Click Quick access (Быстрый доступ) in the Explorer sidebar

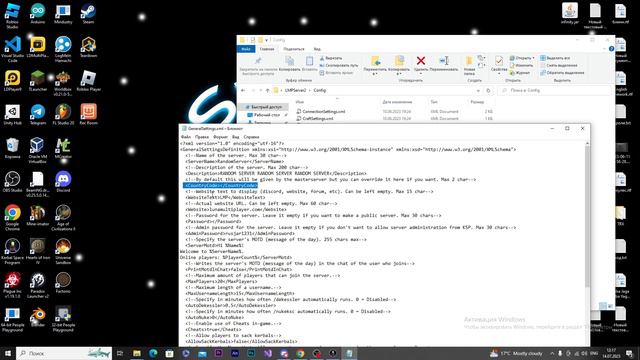coord(263,107)
